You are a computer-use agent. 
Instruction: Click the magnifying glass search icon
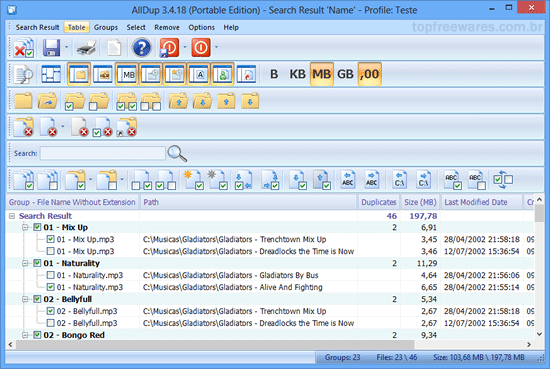pyautogui.click(x=177, y=153)
